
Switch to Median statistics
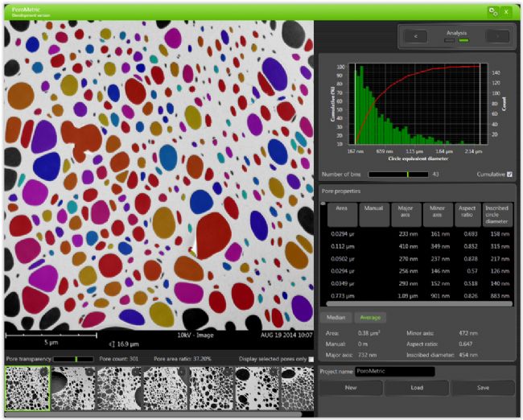[x=337, y=317]
